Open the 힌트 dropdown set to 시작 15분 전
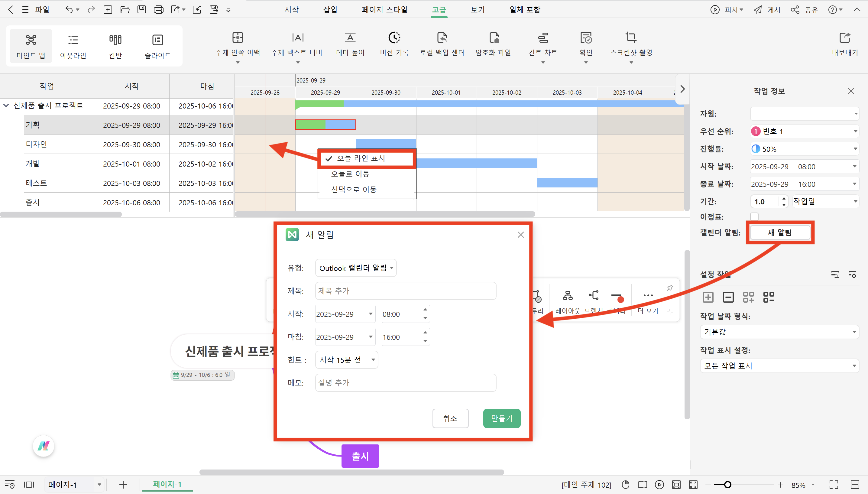The width and height of the screenshot is (868, 494). coord(346,360)
